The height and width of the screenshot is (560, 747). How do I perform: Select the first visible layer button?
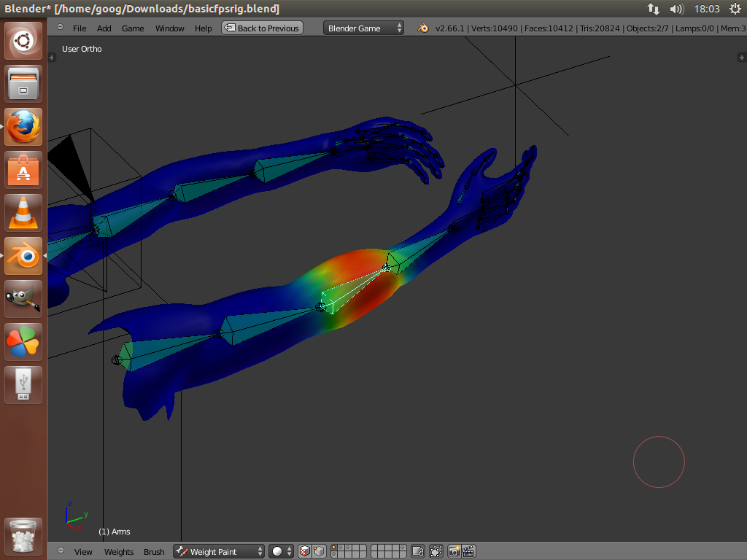(334, 548)
